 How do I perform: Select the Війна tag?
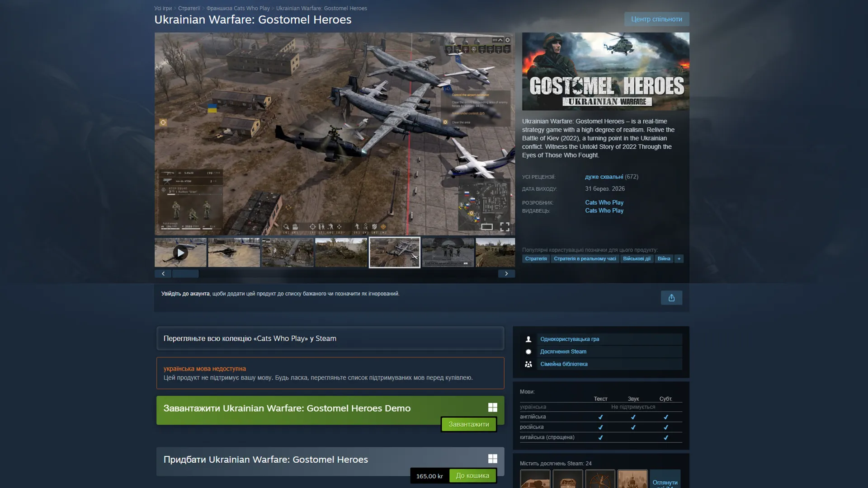(664, 259)
